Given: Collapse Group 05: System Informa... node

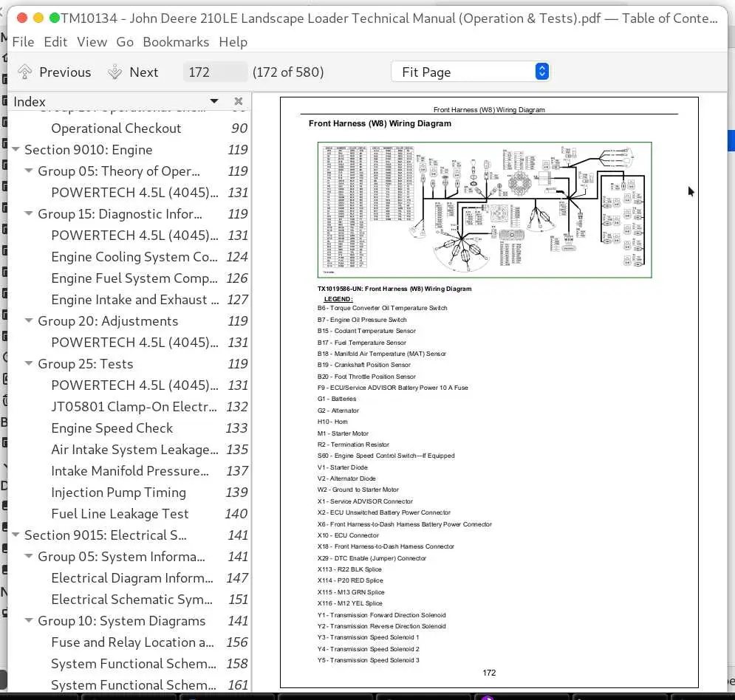Looking at the screenshot, I should [29, 556].
